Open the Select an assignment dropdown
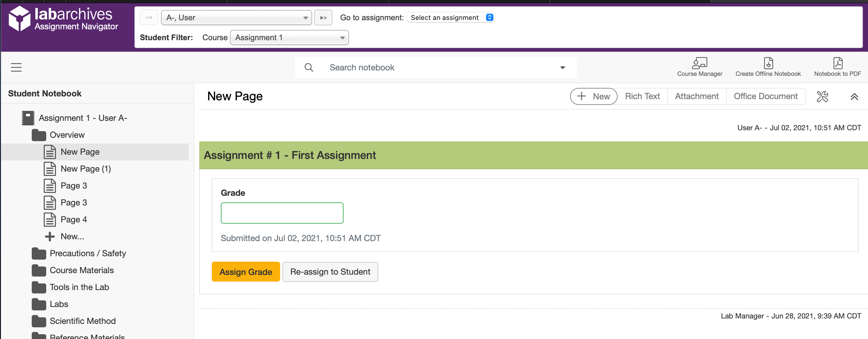 tap(451, 18)
